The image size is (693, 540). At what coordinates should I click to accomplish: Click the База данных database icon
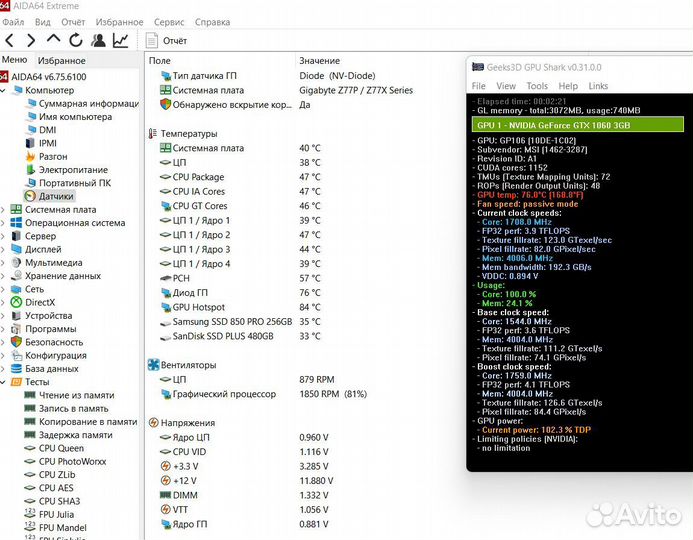tap(16, 369)
